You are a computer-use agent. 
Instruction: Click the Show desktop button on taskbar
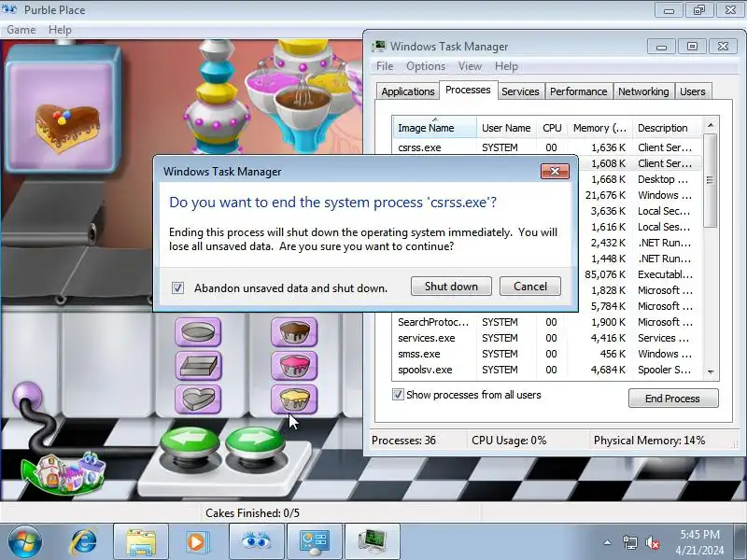pos(741,541)
